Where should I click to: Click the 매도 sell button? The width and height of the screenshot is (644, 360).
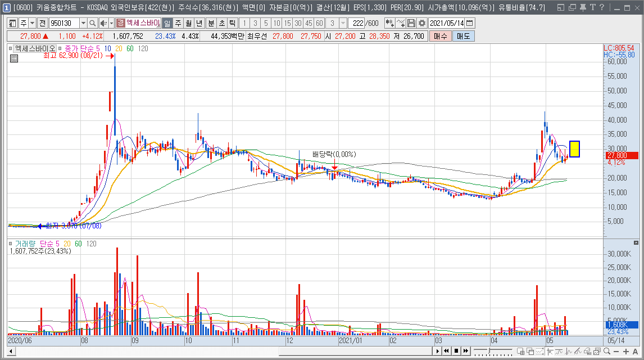point(463,36)
